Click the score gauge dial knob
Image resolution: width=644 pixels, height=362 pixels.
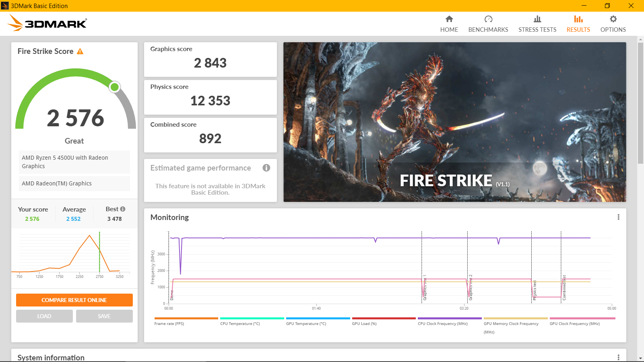click(x=115, y=87)
